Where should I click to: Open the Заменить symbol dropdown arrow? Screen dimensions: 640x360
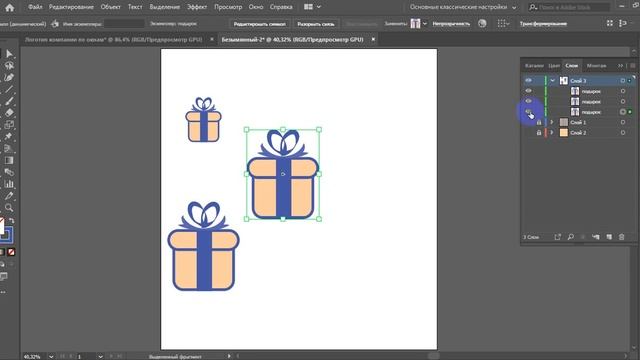coord(425,24)
